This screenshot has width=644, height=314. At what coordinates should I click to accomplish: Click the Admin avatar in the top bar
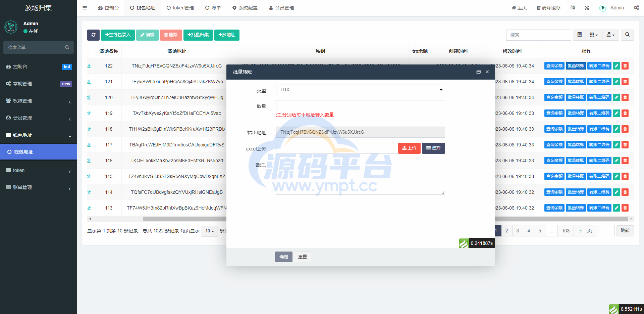603,8
